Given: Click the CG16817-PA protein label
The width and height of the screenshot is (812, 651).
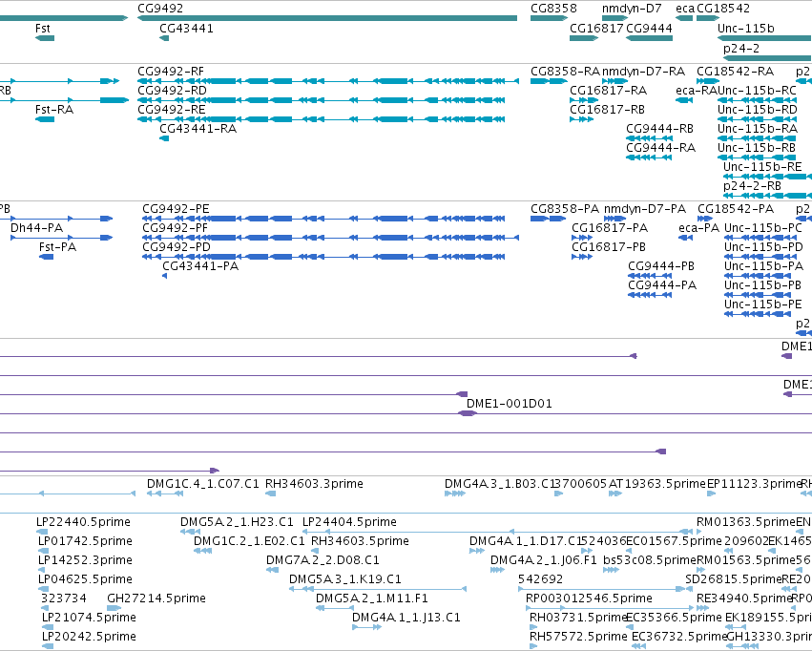Looking at the screenshot, I should 610,228.
